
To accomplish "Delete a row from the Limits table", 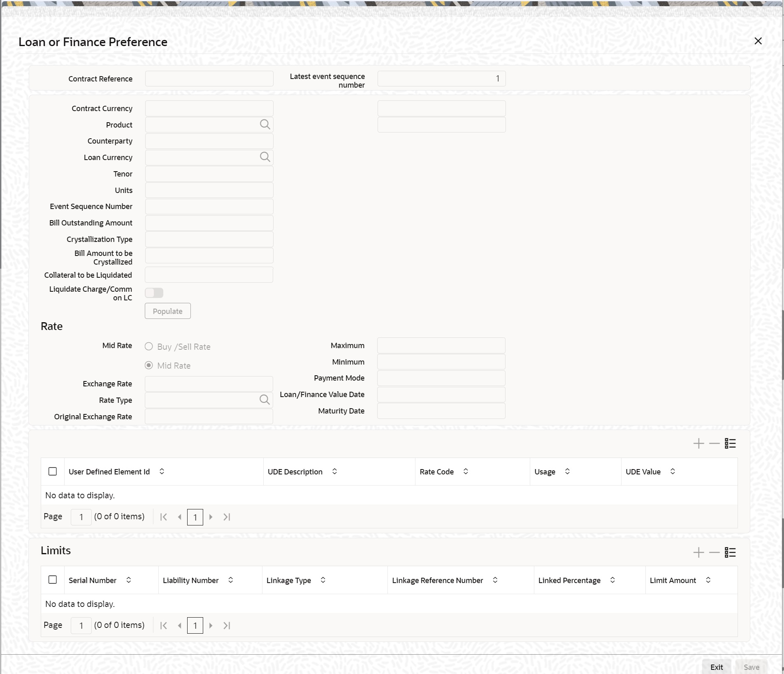I will pyautogui.click(x=714, y=552).
